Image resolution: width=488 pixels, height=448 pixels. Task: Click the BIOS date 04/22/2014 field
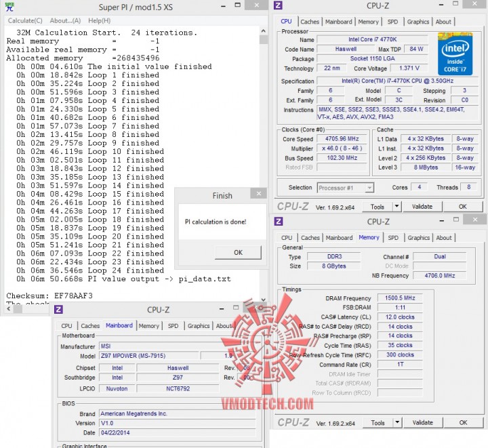click(178, 433)
